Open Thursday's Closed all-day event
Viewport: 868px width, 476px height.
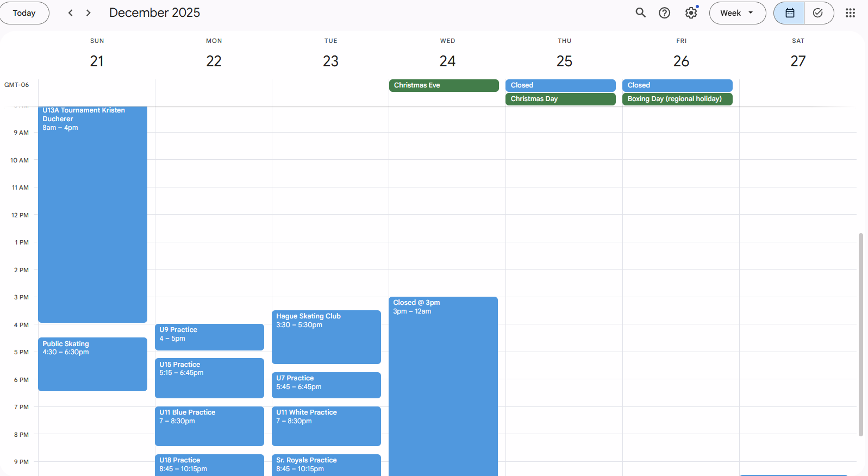tap(560, 85)
